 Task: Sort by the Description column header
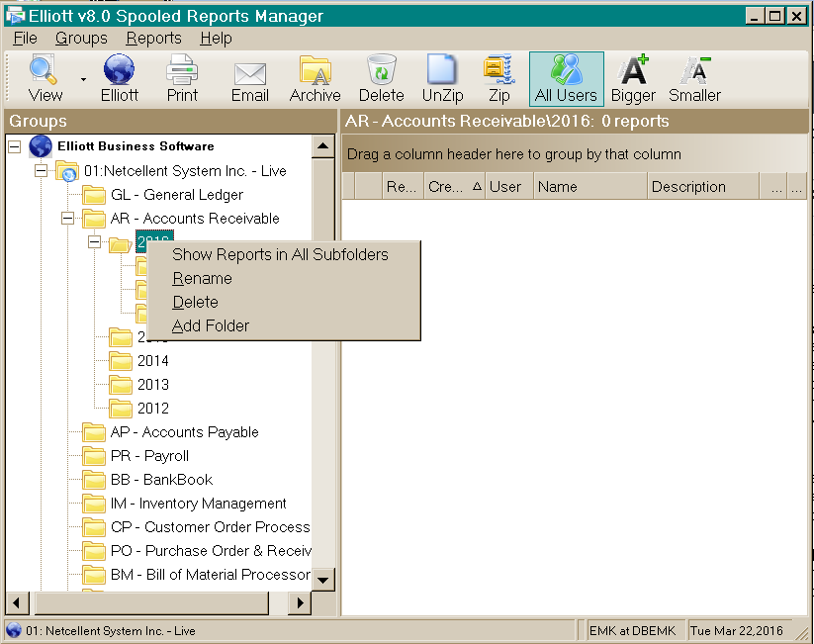click(x=703, y=186)
